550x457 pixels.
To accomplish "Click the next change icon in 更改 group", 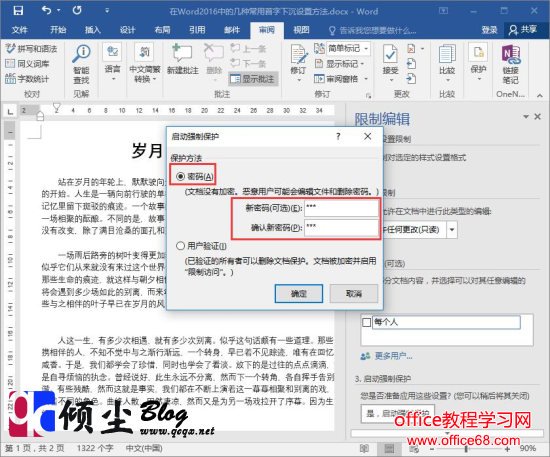I will 411,79.
